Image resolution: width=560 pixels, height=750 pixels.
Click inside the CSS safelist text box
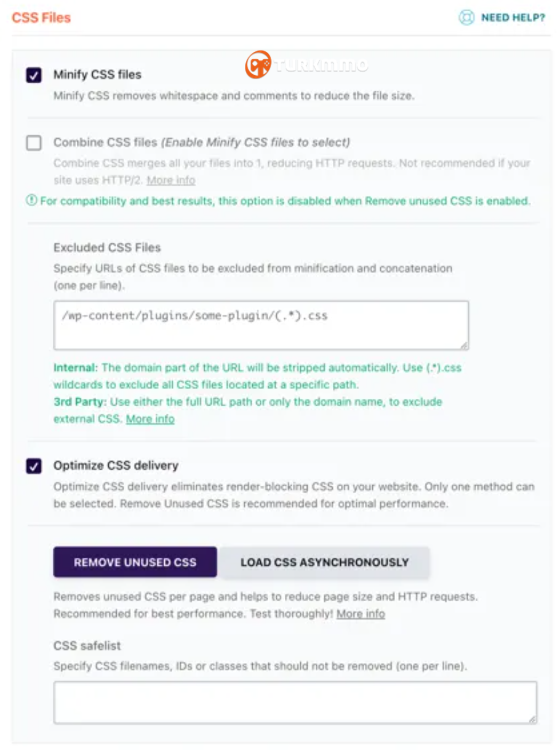(x=295, y=702)
